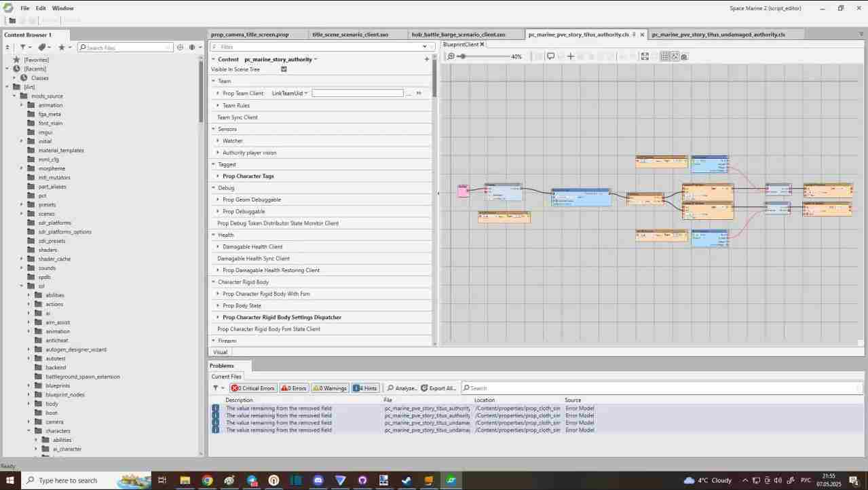This screenshot has height=490, width=868.
Task: Toggle the 0 Errors filter button
Action: pos(294,388)
